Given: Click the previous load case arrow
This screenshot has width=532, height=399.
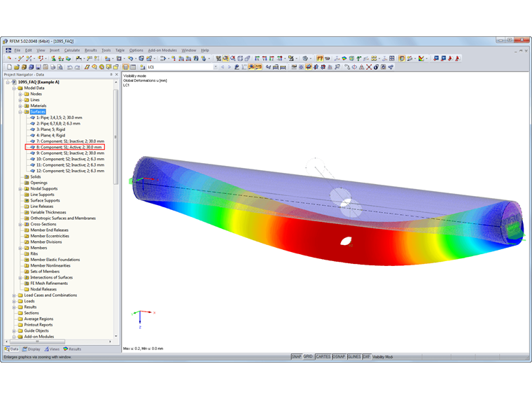Looking at the screenshot, I should [x=223, y=67].
